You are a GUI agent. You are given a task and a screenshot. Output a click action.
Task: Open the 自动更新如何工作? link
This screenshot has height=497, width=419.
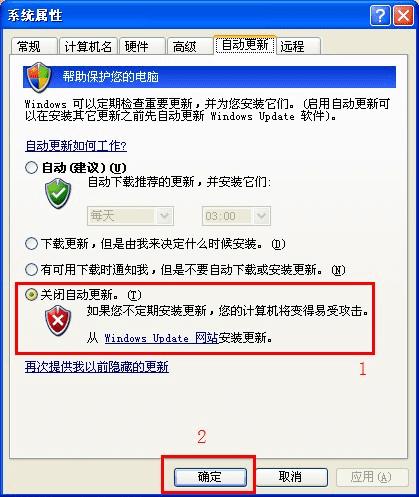point(76,146)
